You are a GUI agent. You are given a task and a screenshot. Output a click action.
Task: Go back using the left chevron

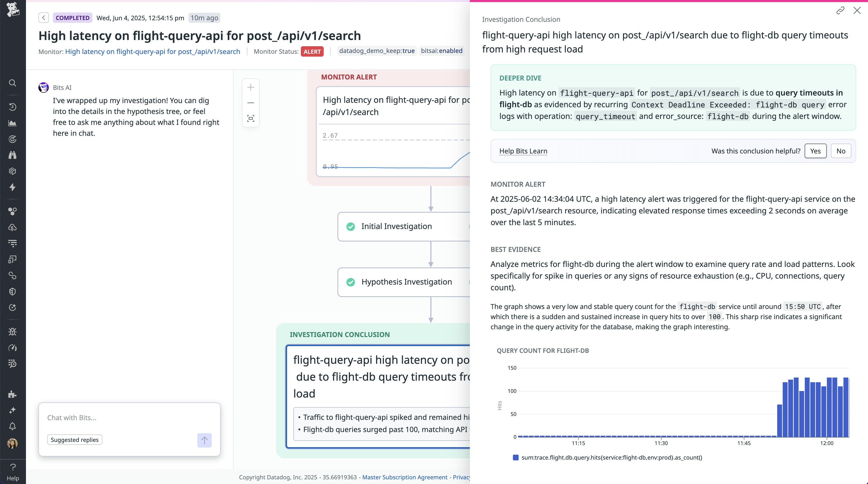tap(43, 18)
